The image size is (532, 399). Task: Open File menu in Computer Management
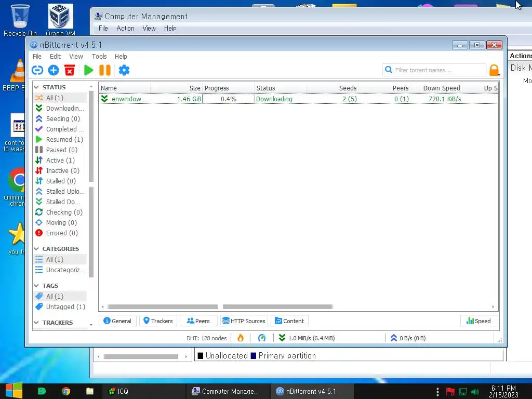point(103,29)
